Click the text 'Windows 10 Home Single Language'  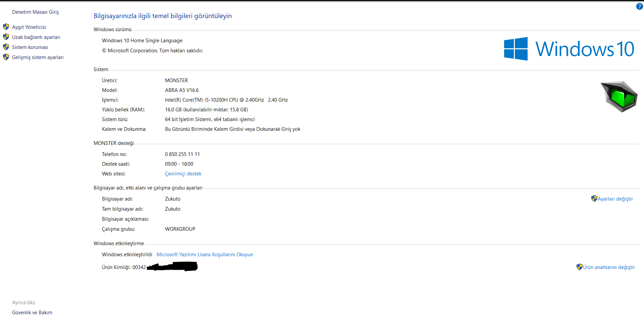142,41
